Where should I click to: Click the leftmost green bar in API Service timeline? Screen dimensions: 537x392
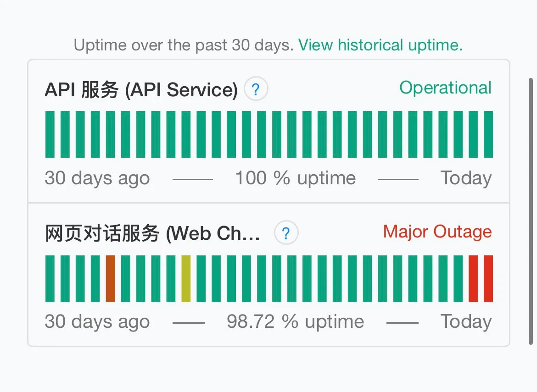pyautogui.click(x=50, y=134)
